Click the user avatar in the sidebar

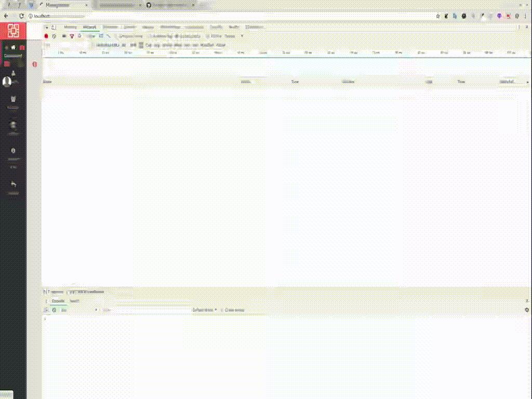pyautogui.click(x=7, y=82)
